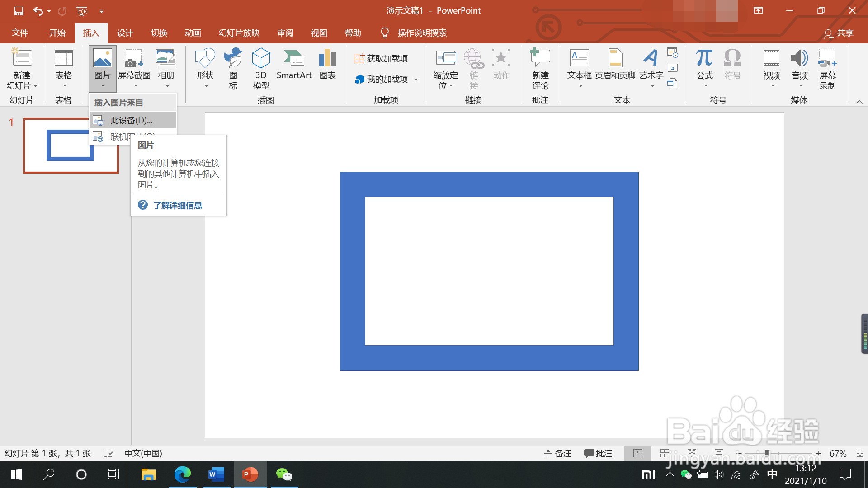The width and height of the screenshot is (868, 488).
Task: Open 我的加载项 add-ins menu
Action: (x=387, y=79)
